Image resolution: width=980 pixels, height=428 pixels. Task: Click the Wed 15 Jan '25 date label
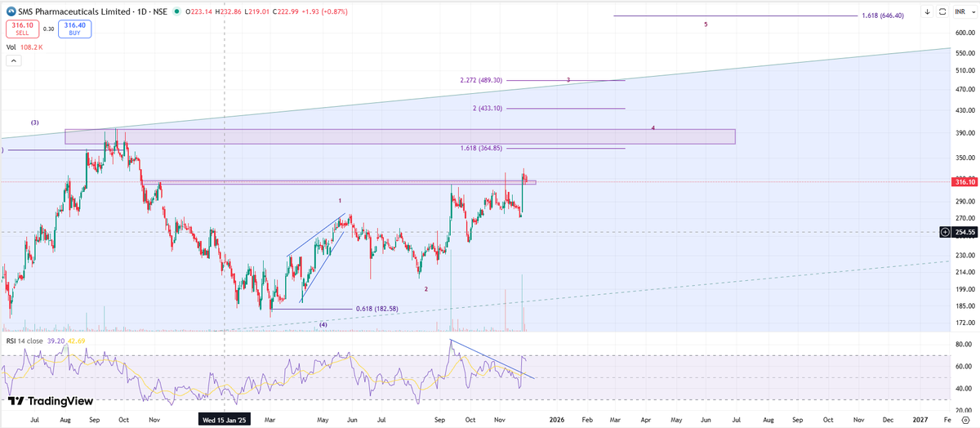225,418
